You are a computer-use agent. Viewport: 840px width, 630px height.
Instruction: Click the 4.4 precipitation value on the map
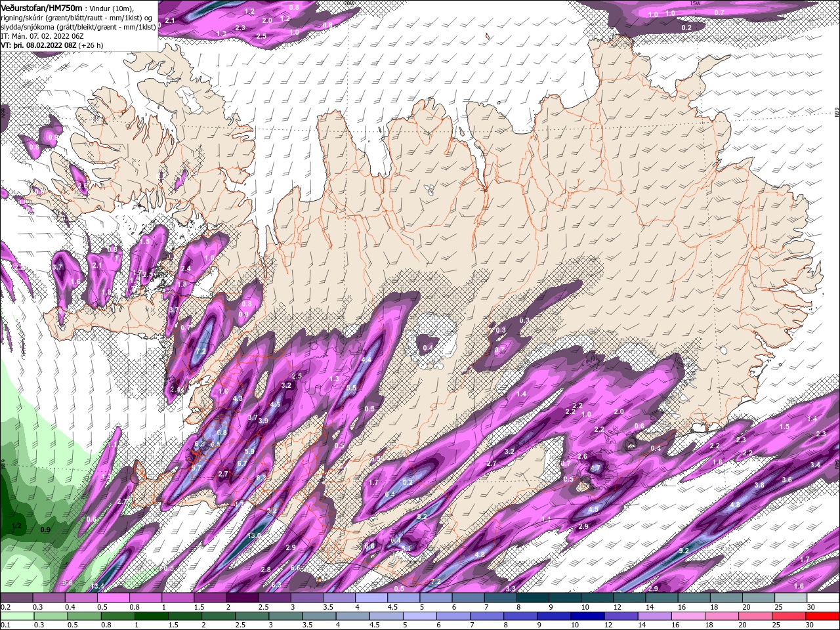coord(366,360)
